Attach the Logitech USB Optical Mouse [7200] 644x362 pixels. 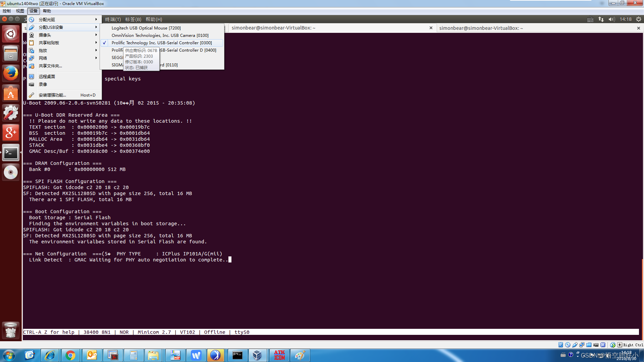pos(146,28)
